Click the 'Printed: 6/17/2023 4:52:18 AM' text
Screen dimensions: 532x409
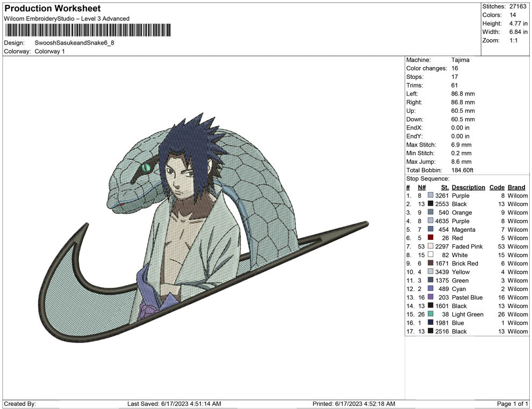click(x=354, y=404)
